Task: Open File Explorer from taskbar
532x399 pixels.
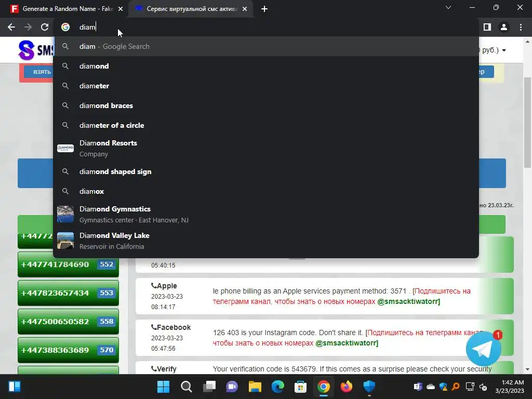Action: (255, 387)
